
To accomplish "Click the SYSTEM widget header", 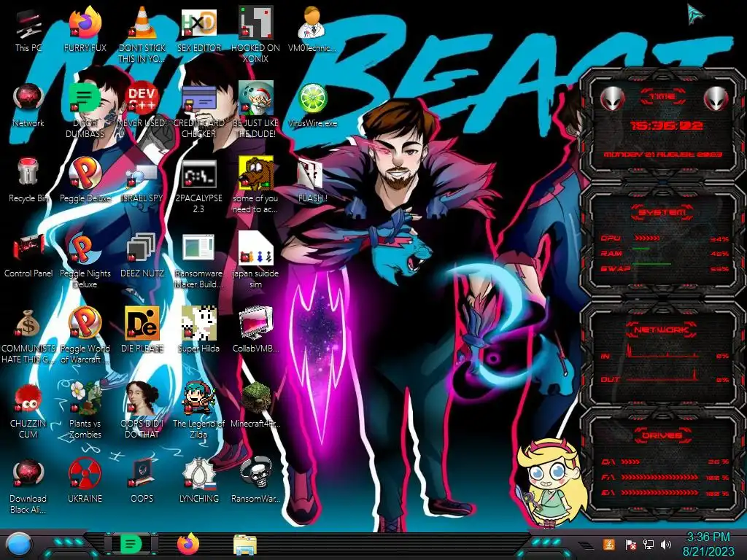I will point(662,212).
